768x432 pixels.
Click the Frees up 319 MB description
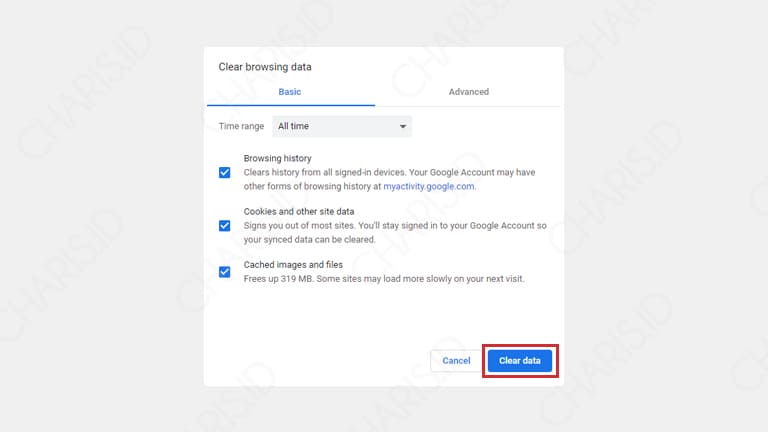coord(384,279)
